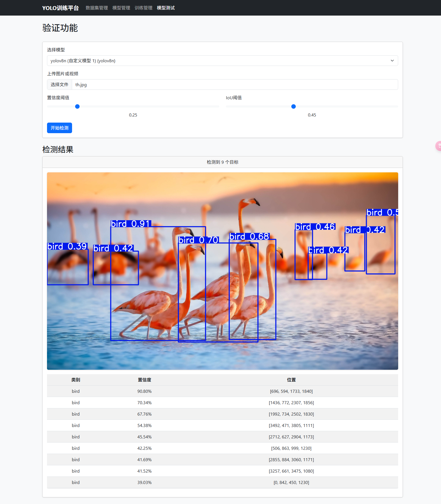Select the 模型测试 nav tab
This screenshot has height=504, width=441.
[166, 8]
